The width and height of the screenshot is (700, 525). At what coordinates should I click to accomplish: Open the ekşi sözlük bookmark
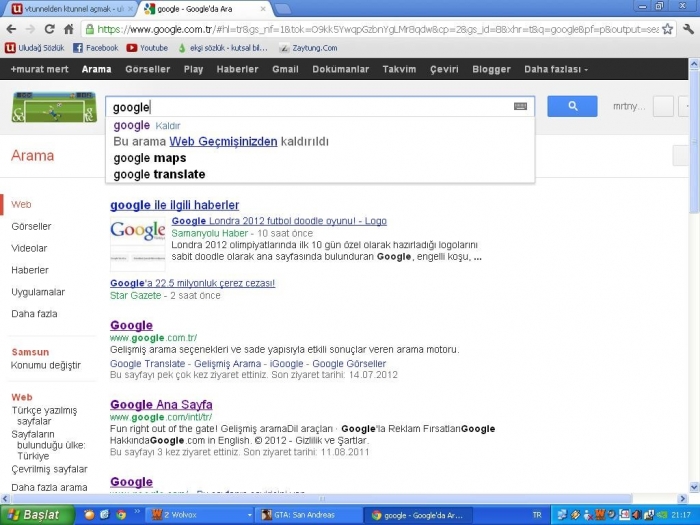222,48
